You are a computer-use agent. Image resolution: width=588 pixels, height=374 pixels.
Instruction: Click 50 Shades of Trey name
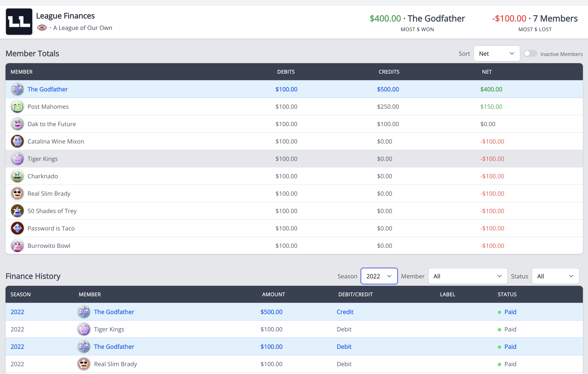52,211
